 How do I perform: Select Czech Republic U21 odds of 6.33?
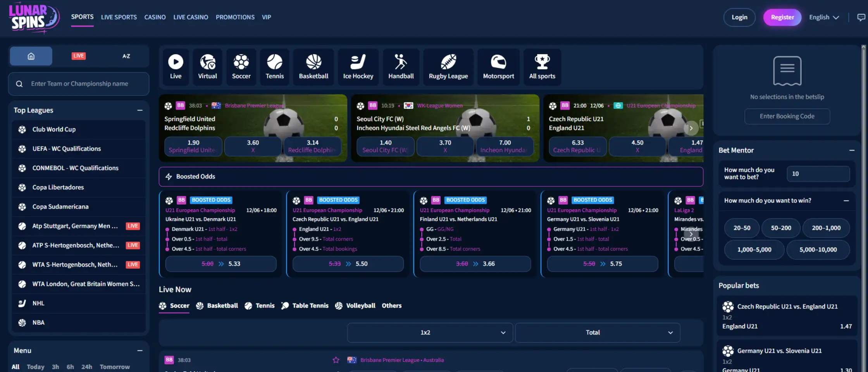(x=578, y=146)
